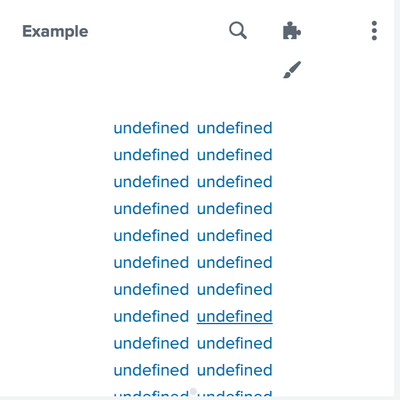
Task: Click the puzzle piece extensions icon
Action: click(x=292, y=31)
